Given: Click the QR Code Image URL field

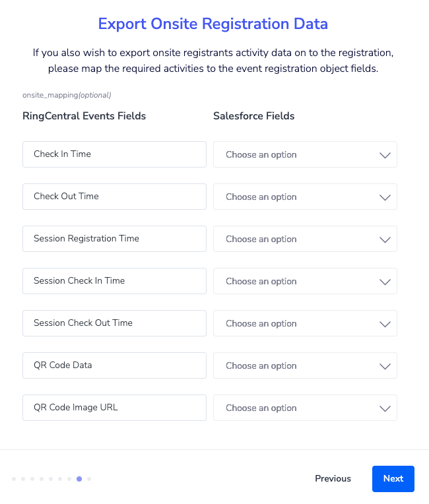Looking at the screenshot, I should pyautogui.click(x=114, y=408).
